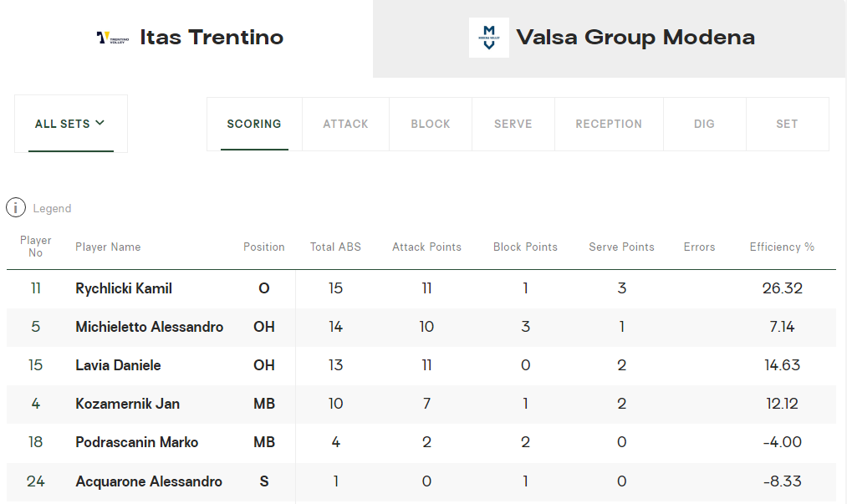Sort by Efficiency % column header
Screen dimensions: 847x504
[x=782, y=247]
